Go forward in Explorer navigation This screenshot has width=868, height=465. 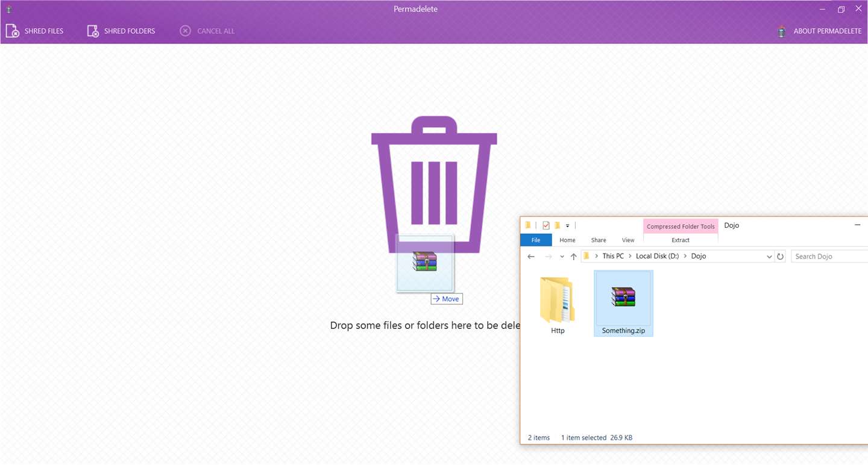point(548,257)
